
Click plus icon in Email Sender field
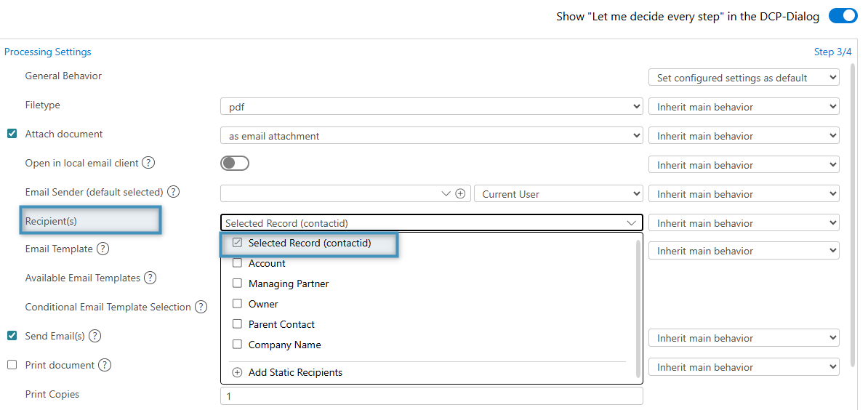point(460,194)
